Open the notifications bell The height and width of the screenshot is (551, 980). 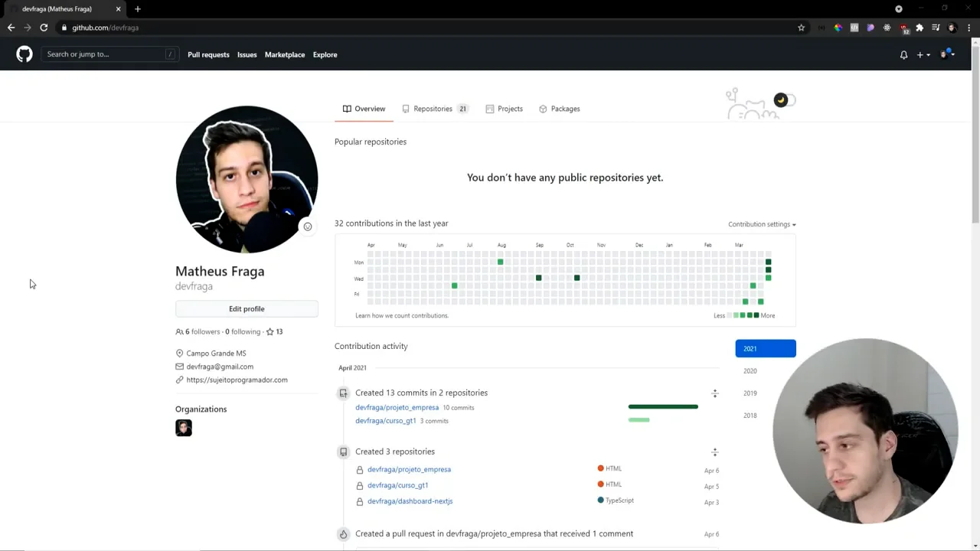(903, 54)
